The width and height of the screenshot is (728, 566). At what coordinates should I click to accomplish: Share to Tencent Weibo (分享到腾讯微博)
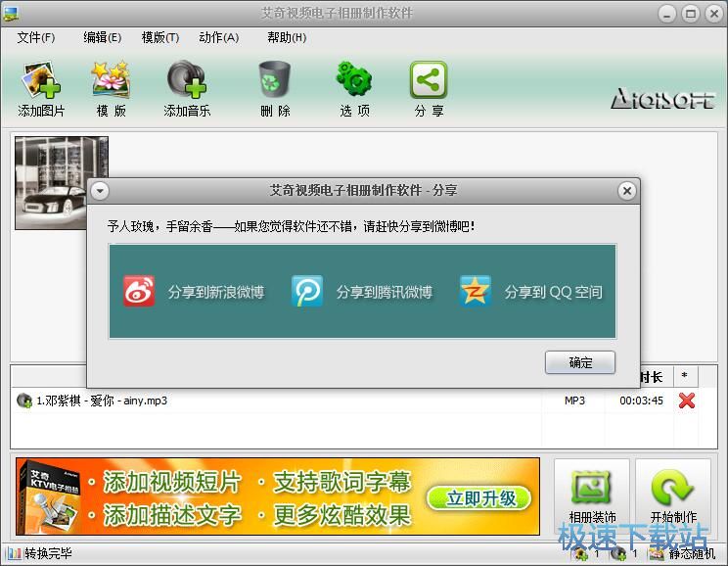coord(362,292)
